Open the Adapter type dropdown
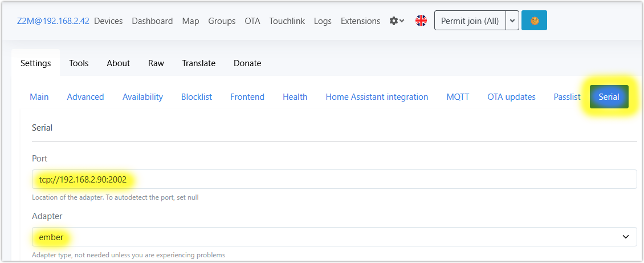The height and width of the screenshot is (263, 644). (x=334, y=237)
